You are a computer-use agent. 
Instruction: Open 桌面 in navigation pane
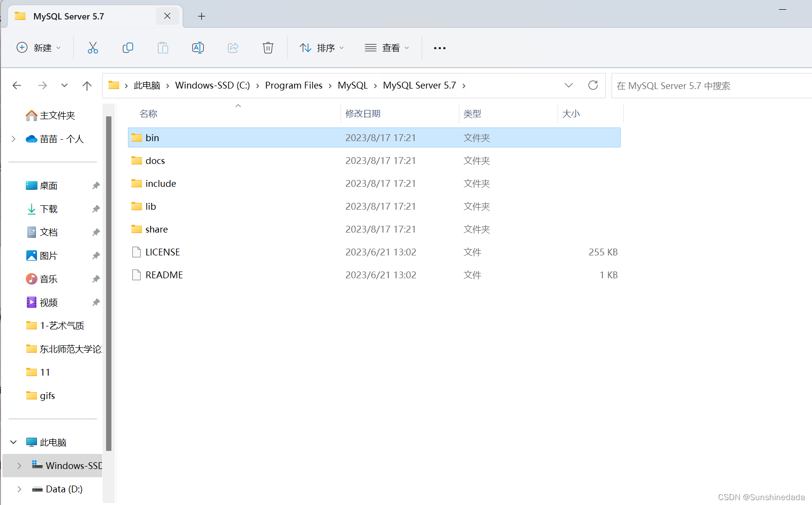[42, 186]
